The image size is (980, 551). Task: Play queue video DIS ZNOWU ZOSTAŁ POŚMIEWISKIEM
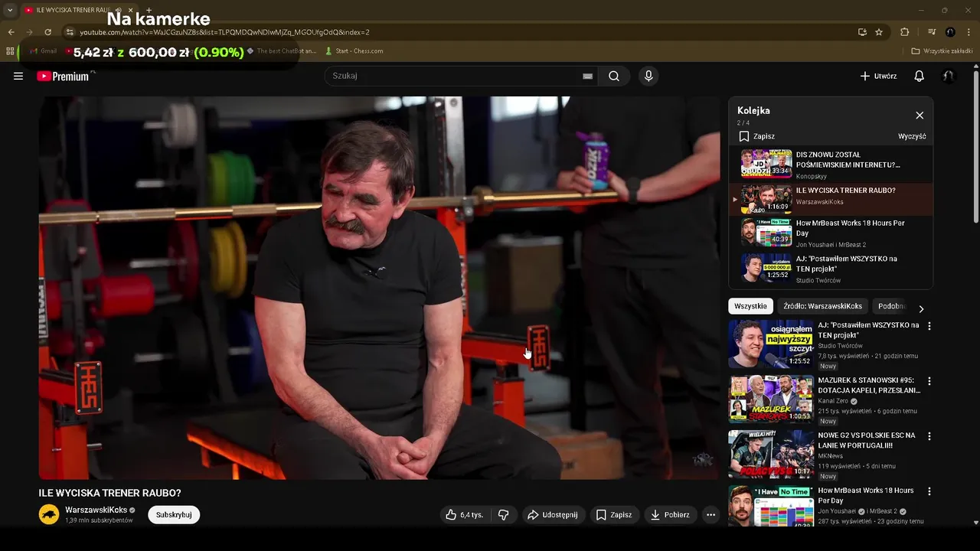click(x=831, y=165)
